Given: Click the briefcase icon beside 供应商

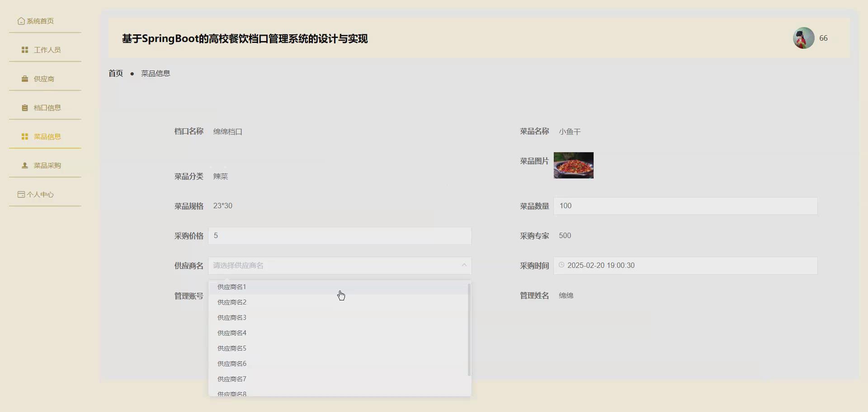Looking at the screenshot, I should [25, 79].
